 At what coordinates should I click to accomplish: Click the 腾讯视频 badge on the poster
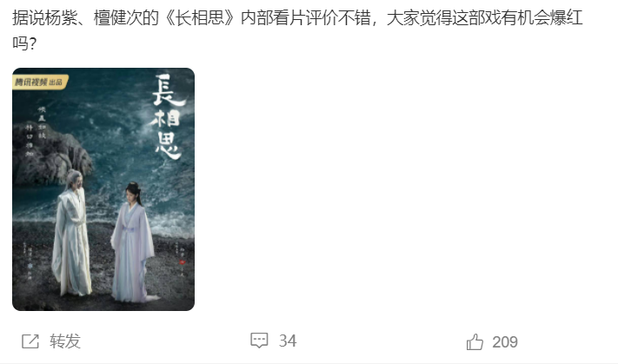coord(40,82)
